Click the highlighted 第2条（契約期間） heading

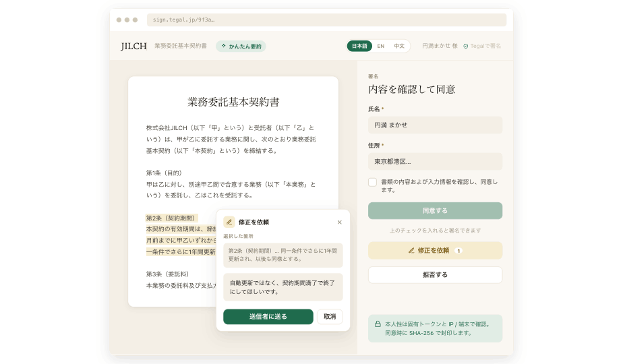[171, 218]
